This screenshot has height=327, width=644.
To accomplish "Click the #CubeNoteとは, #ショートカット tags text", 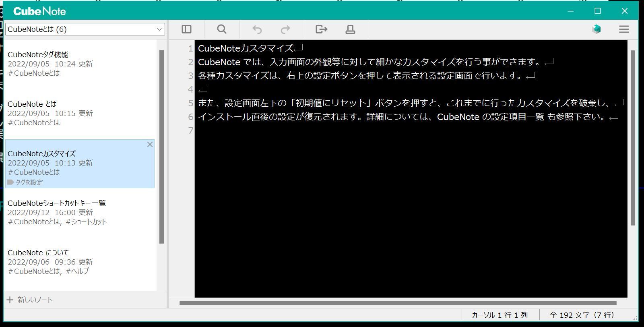I will [x=57, y=222].
